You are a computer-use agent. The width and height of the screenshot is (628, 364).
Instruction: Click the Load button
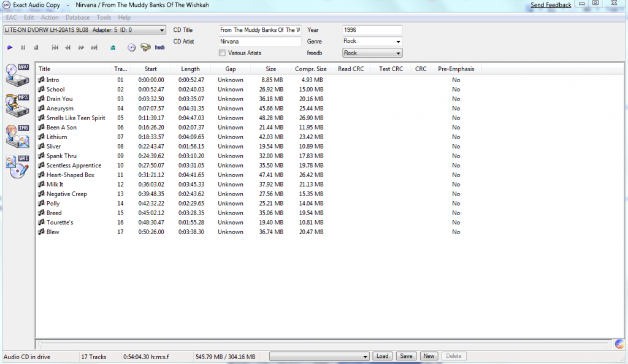coord(382,356)
